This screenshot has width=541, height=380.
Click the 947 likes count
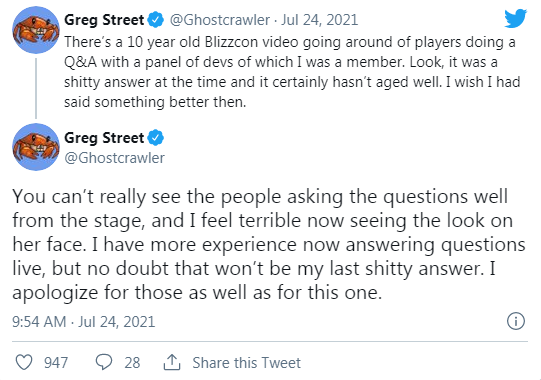56,363
